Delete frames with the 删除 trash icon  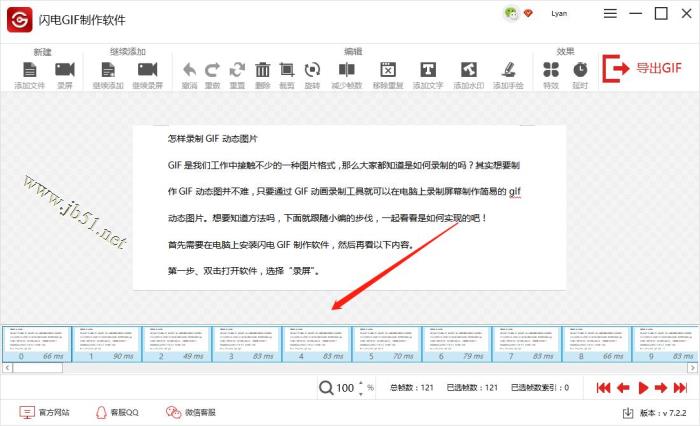tap(262, 70)
